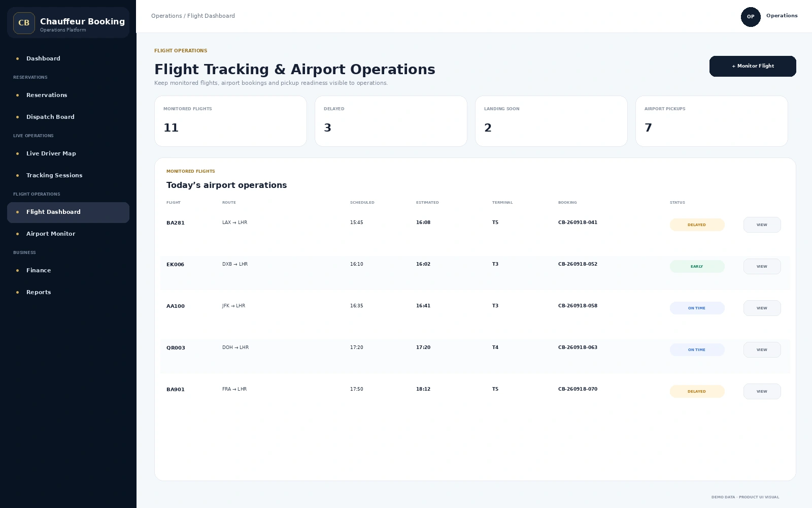Open the Reports section

[68, 292]
